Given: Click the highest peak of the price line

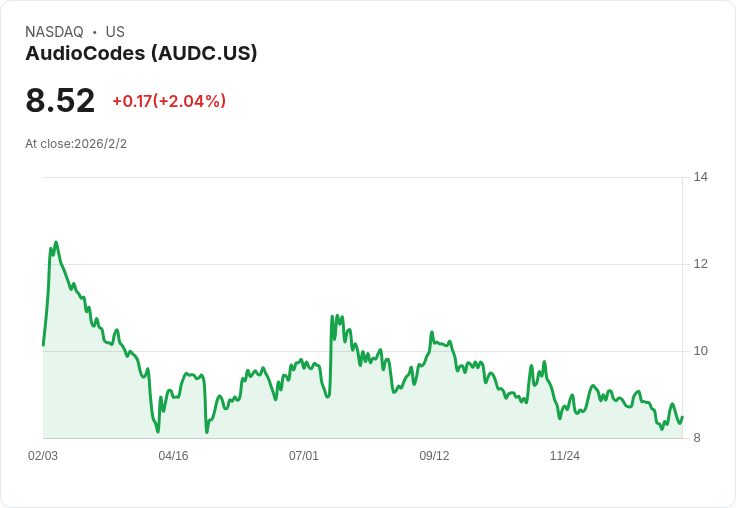Looking at the screenshot, I should tap(56, 242).
